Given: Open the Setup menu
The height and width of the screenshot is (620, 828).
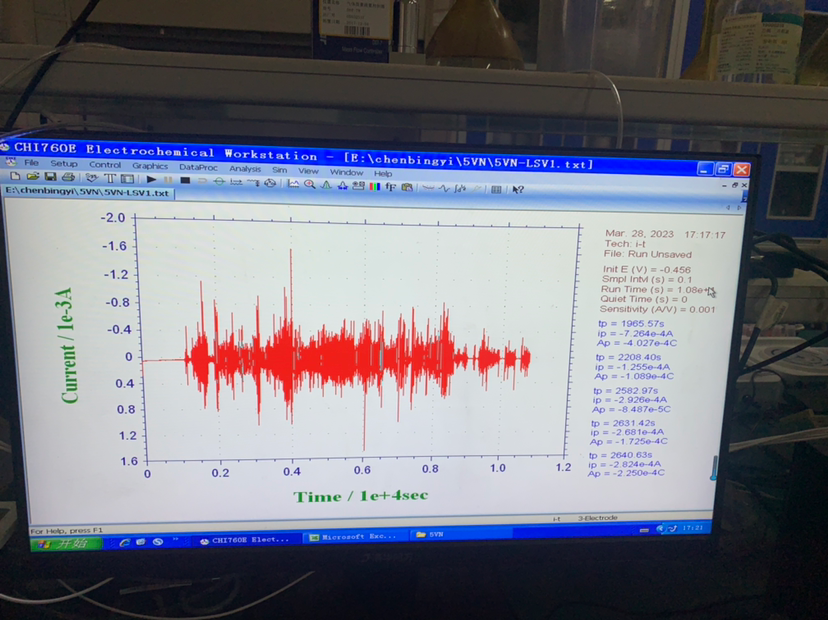Looking at the screenshot, I should 64,164.
